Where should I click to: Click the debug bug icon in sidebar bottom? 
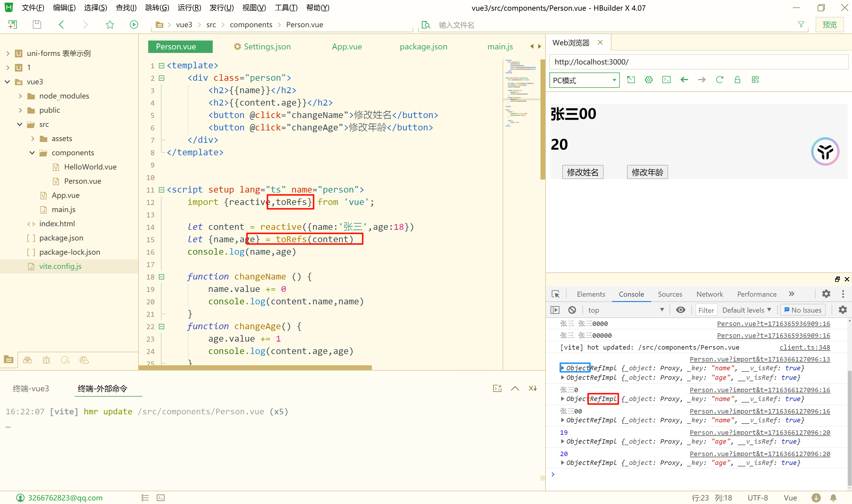coord(46,360)
